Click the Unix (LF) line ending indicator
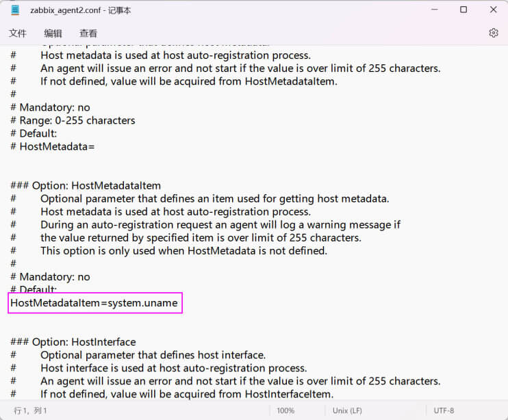 point(347,410)
